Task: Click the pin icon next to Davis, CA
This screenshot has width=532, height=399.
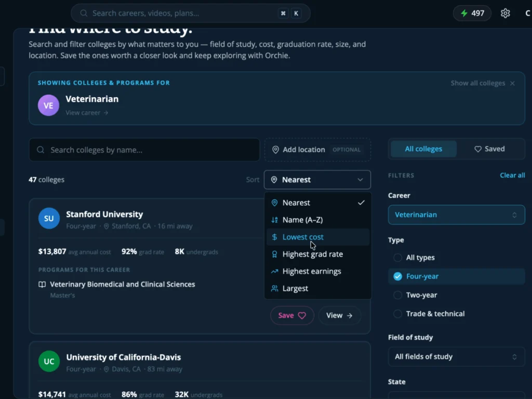Action: tap(106, 369)
